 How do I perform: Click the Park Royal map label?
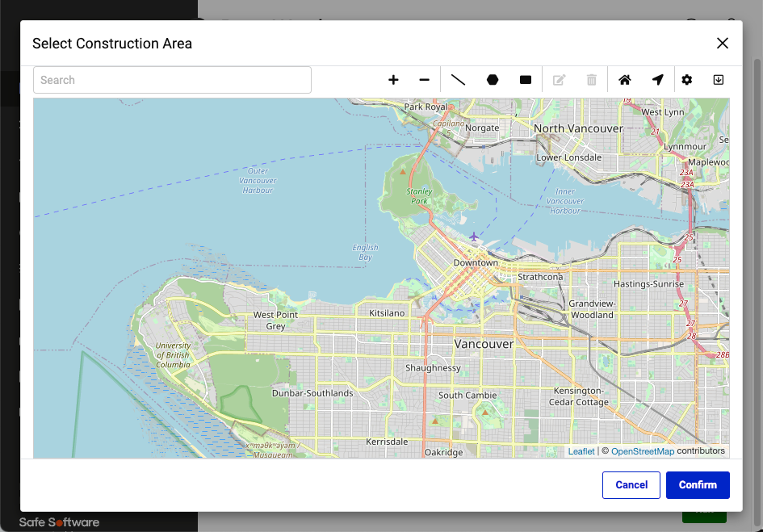coord(426,107)
